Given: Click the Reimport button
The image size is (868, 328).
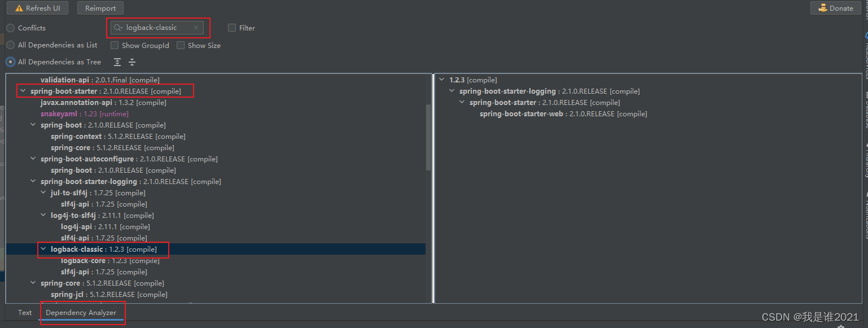Looking at the screenshot, I should tap(100, 8).
